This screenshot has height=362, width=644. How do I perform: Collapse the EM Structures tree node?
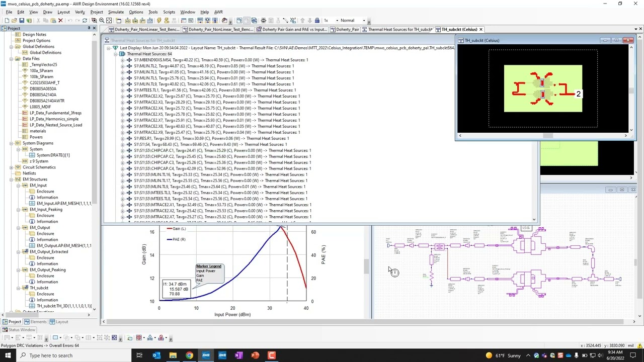pyautogui.click(x=12, y=179)
